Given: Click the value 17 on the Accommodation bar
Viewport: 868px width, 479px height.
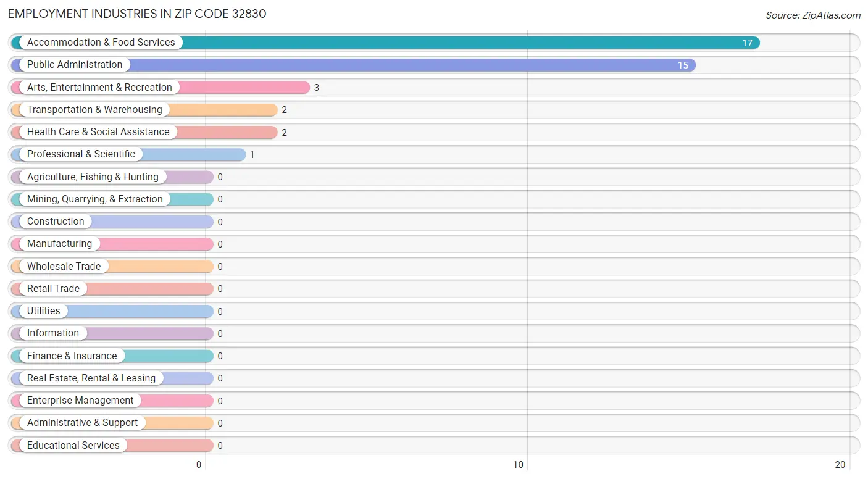Looking at the screenshot, I should coord(747,43).
